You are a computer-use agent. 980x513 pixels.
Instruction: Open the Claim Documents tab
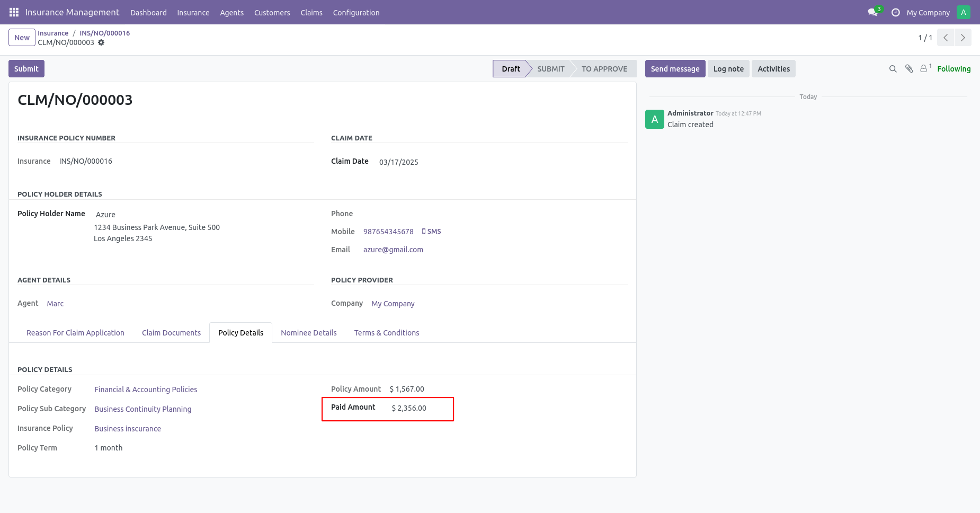tap(171, 333)
